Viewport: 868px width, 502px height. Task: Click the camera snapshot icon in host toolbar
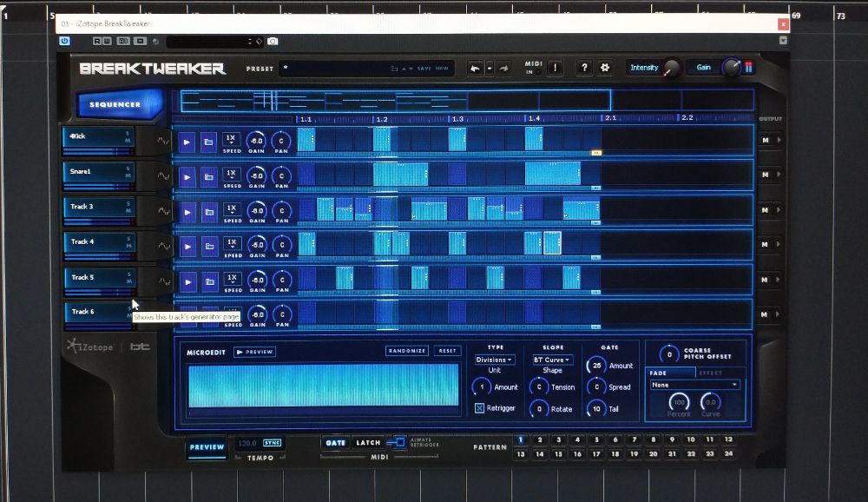click(x=273, y=41)
